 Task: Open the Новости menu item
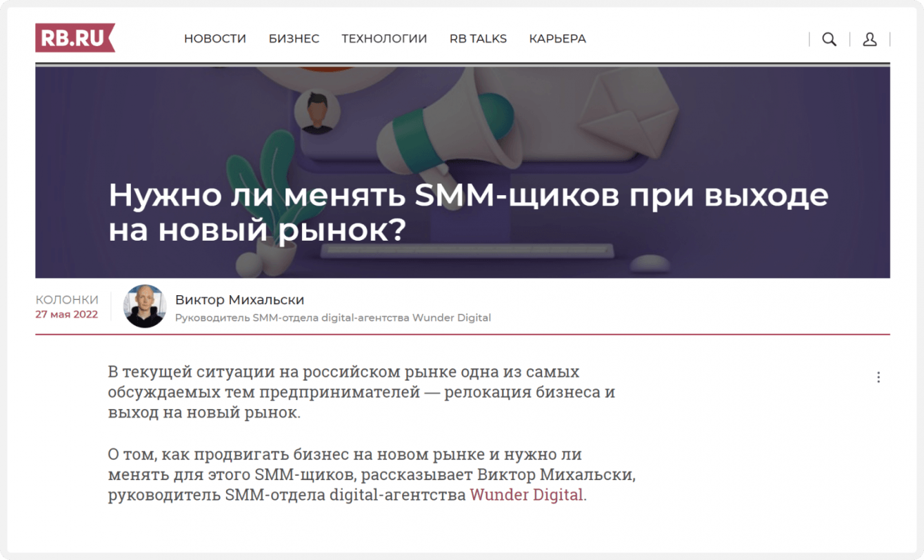(215, 39)
